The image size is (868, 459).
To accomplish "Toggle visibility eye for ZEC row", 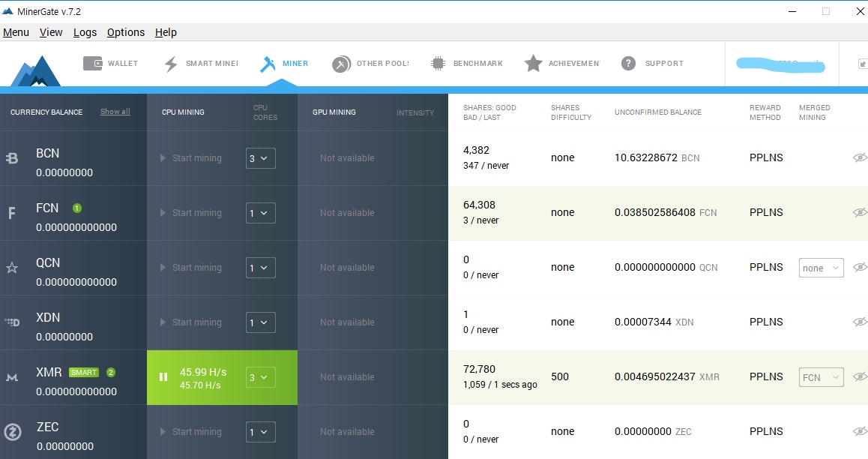I will tap(860, 432).
